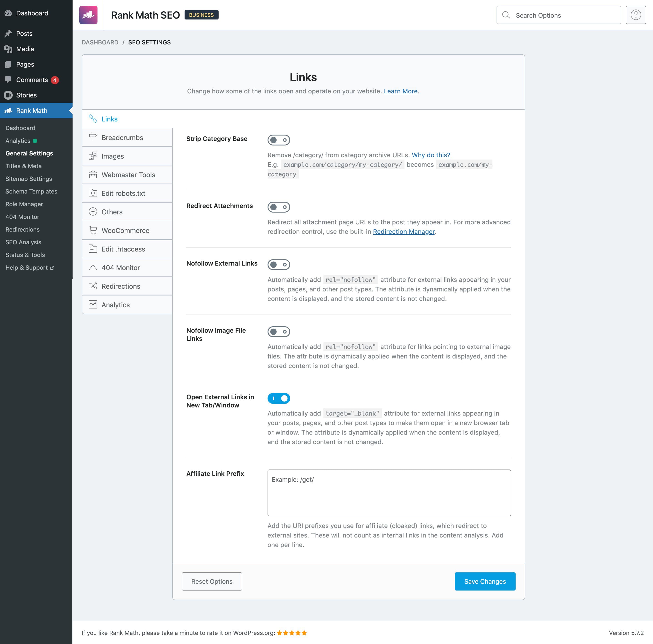Image resolution: width=653 pixels, height=644 pixels.
Task: Open the Learn More link
Action: click(400, 91)
